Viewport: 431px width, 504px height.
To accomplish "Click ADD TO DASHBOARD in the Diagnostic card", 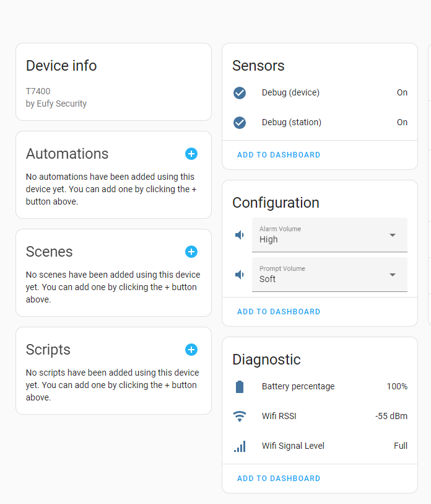I will [279, 478].
